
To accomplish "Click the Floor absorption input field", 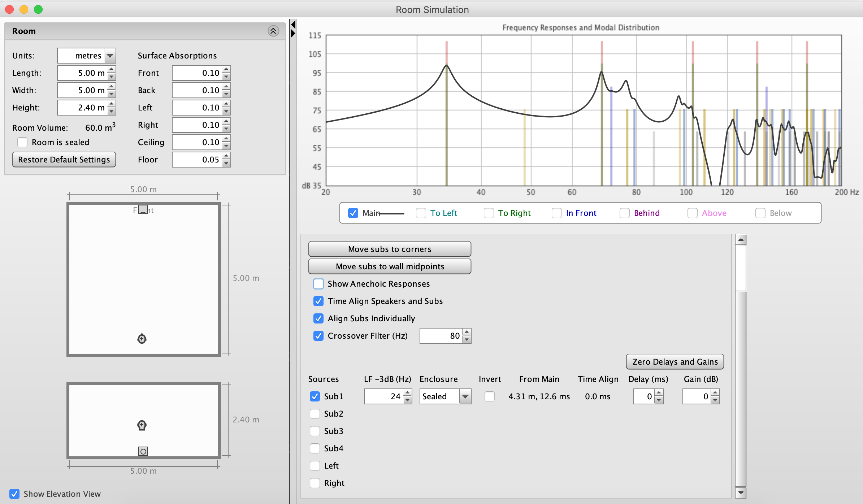I will tap(197, 160).
